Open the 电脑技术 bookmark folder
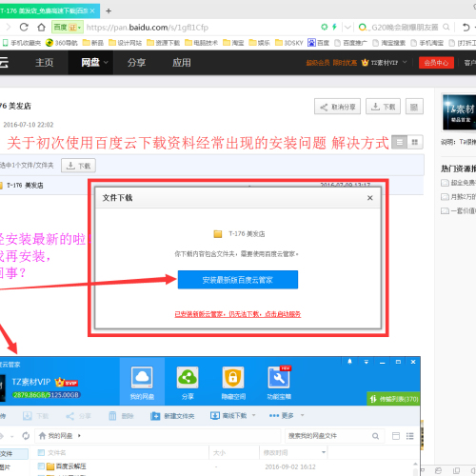The width and height of the screenshot is (476, 476). (201, 43)
